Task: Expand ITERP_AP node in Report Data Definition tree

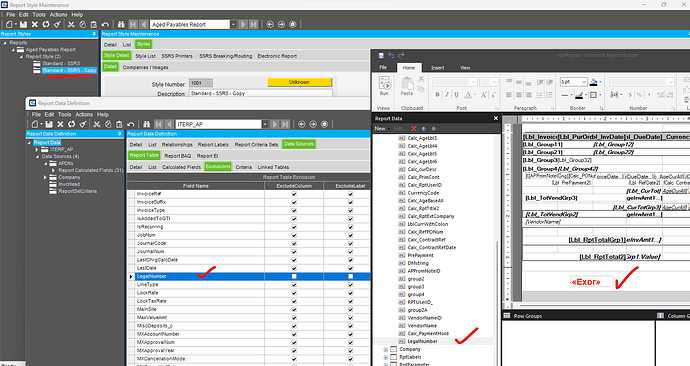Action: pos(37,150)
